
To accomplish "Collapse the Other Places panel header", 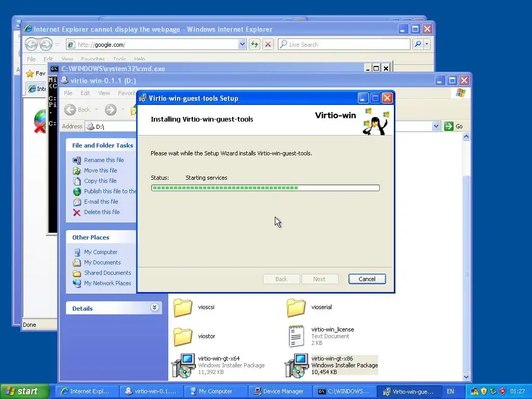I will coord(102,237).
